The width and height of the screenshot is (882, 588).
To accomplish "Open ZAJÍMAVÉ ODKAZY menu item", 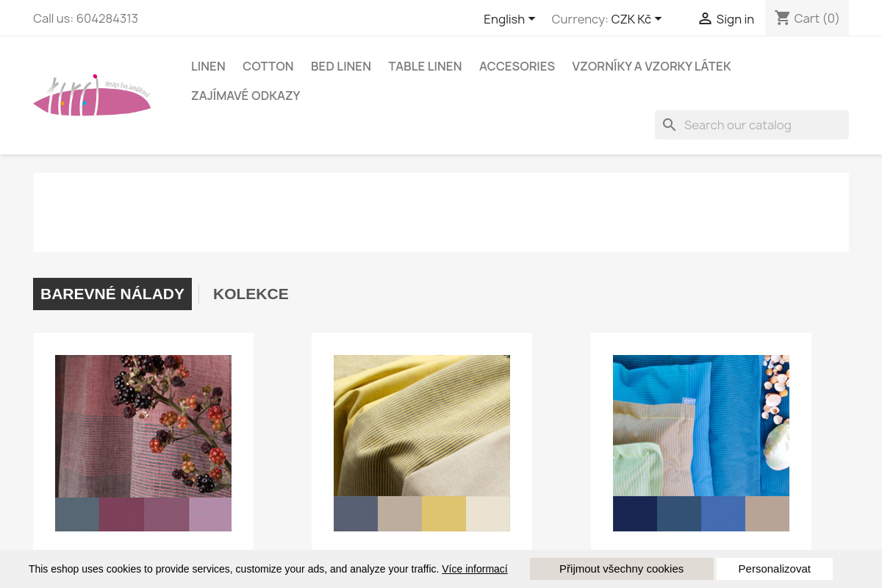I will [245, 96].
